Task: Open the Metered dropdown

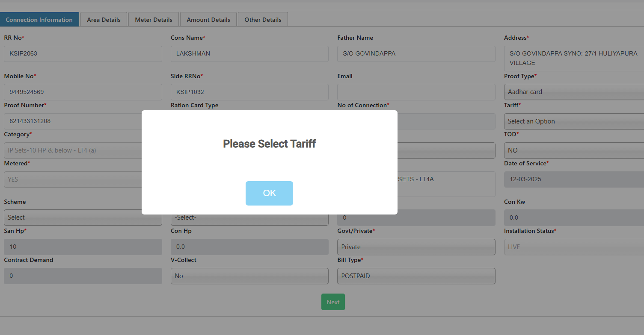Action: coord(73,179)
